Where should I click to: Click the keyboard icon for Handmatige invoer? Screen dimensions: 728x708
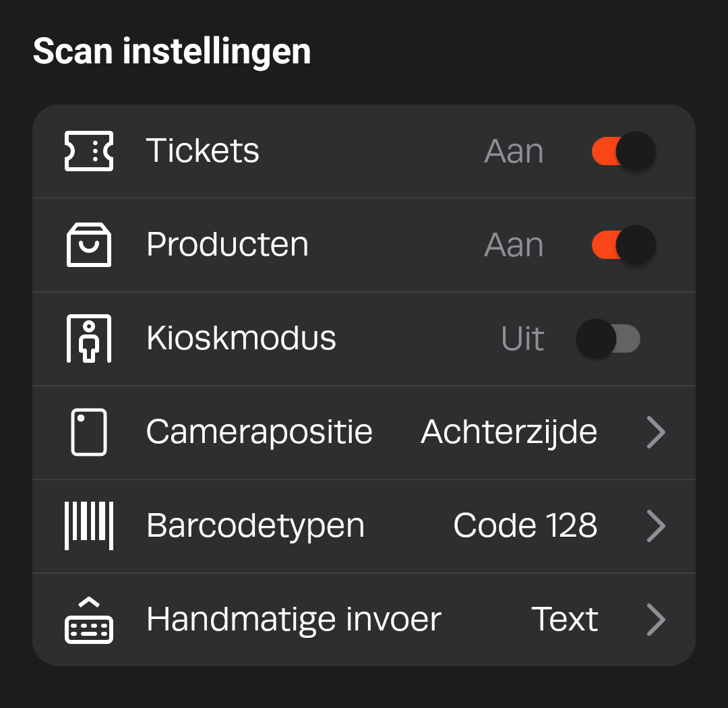89,620
